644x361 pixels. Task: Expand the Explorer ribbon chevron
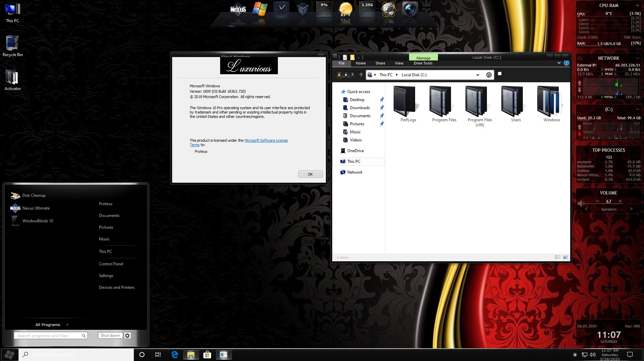coord(559,63)
